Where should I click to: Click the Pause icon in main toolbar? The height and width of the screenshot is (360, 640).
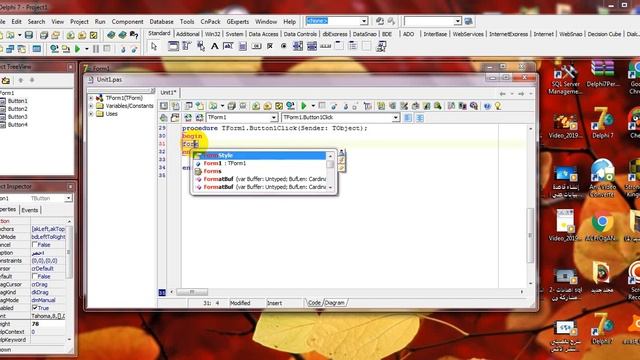96,49
